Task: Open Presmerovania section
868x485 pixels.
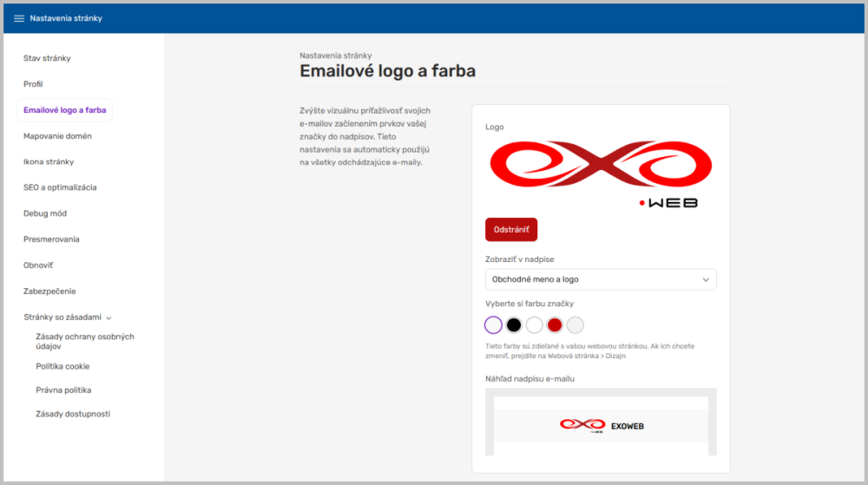Action: [x=51, y=239]
